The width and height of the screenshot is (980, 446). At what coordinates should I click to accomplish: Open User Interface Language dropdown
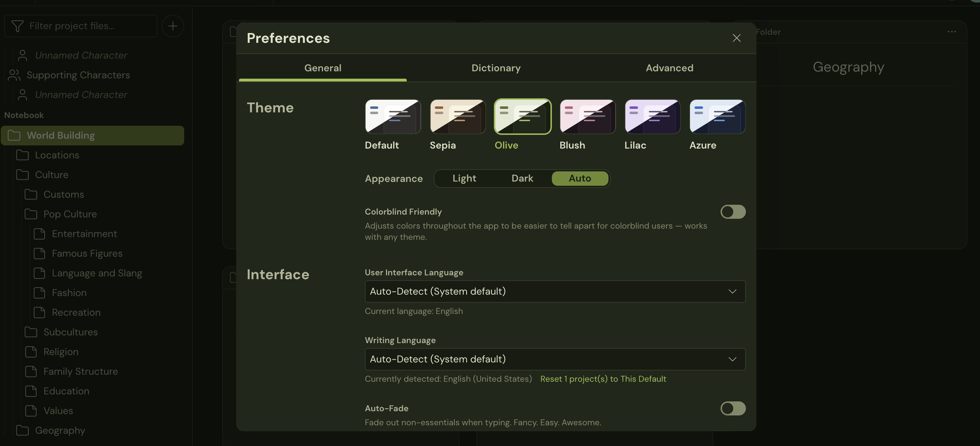click(x=555, y=291)
